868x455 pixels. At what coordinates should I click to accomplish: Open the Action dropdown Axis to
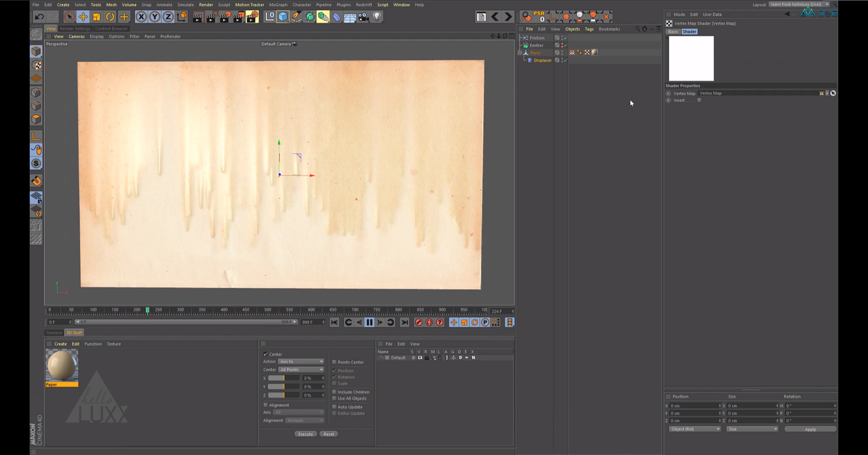301,362
